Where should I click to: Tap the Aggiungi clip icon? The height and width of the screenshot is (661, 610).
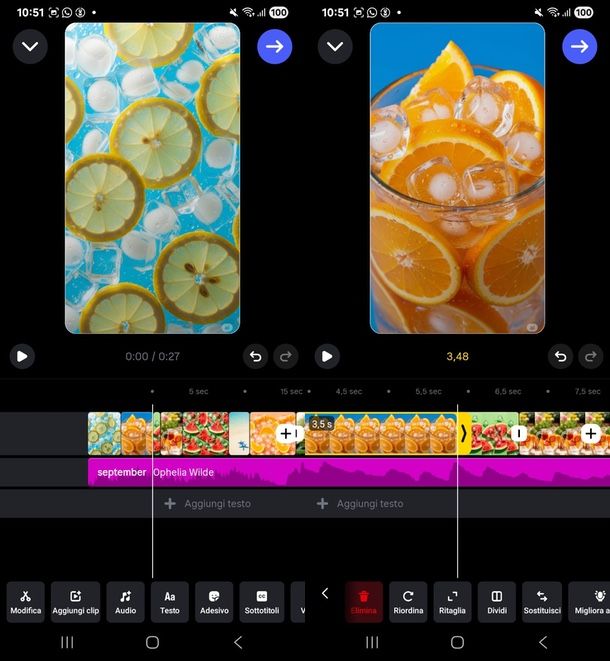pos(76,602)
